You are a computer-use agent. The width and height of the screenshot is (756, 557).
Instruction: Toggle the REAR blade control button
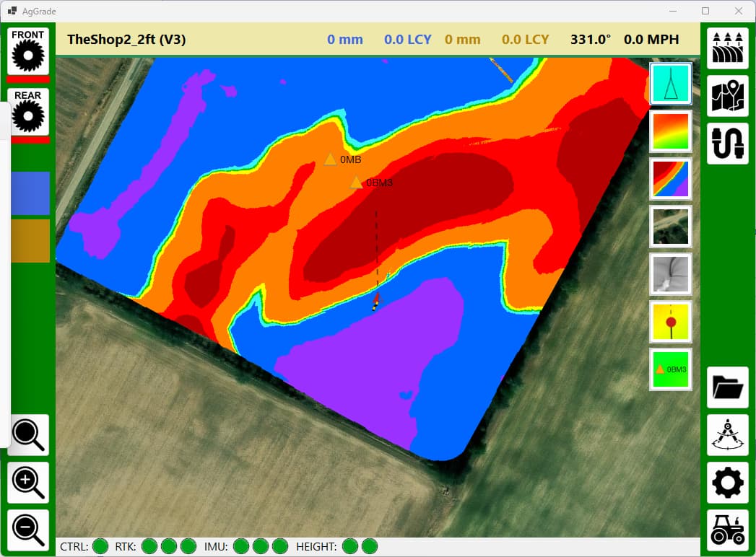pyautogui.click(x=28, y=112)
